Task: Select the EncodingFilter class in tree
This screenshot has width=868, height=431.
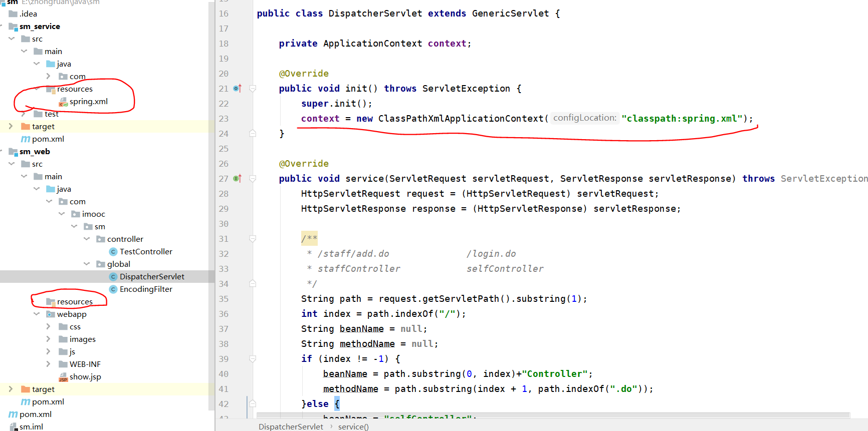Action: click(146, 289)
